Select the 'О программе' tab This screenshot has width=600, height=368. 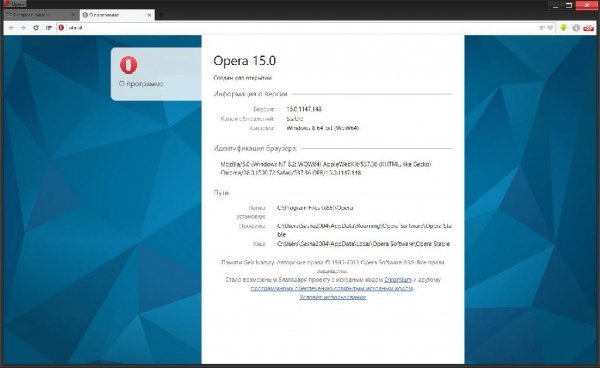tap(117, 15)
